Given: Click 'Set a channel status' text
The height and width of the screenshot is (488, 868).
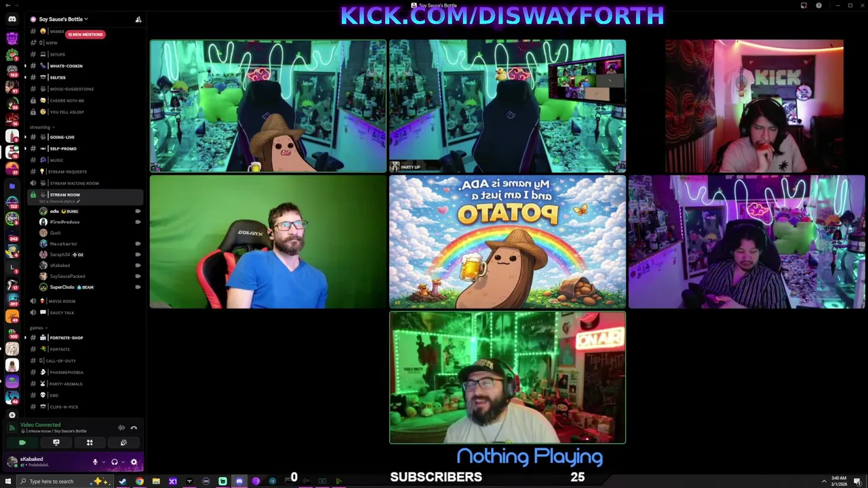Looking at the screenshot, I should [57, 201].
